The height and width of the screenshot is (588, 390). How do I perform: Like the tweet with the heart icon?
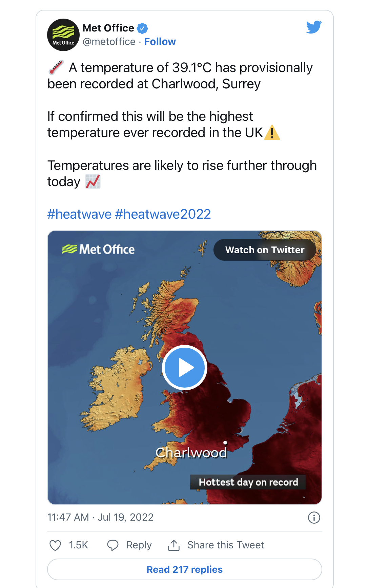[x=55, y=545]
